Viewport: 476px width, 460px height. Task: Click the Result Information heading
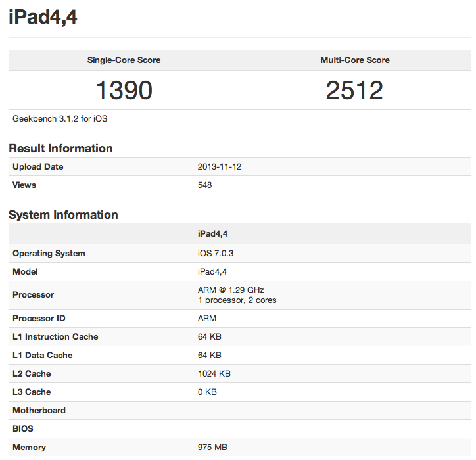point(60,149)
